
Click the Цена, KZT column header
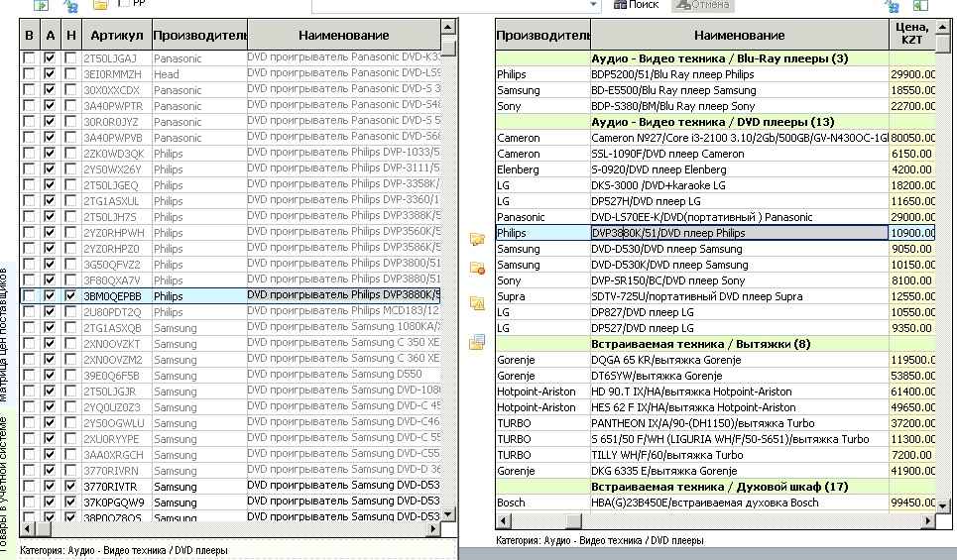point(911,34)
